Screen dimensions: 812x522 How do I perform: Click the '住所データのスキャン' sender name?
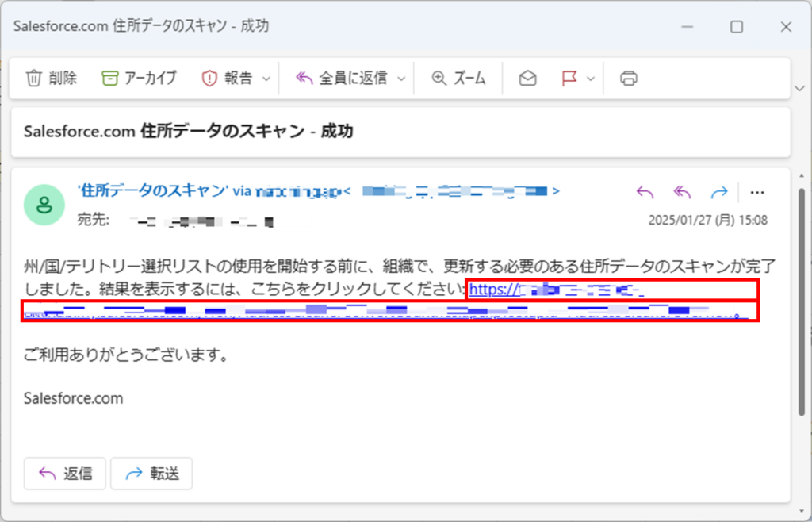pos(152,191)
